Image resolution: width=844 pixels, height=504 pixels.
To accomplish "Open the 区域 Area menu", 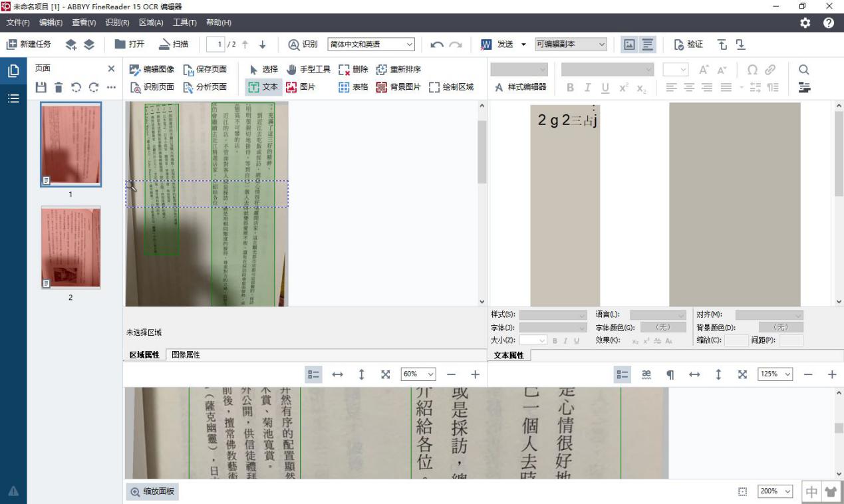I will pyautogui.click(x=151, y=23).
